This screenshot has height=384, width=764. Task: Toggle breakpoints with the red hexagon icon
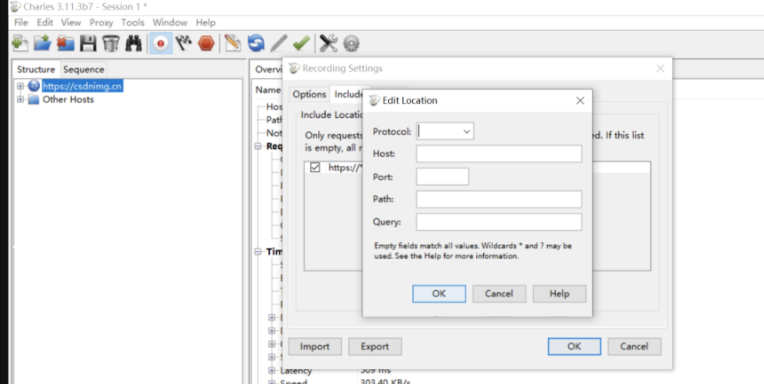click(206, 43)
